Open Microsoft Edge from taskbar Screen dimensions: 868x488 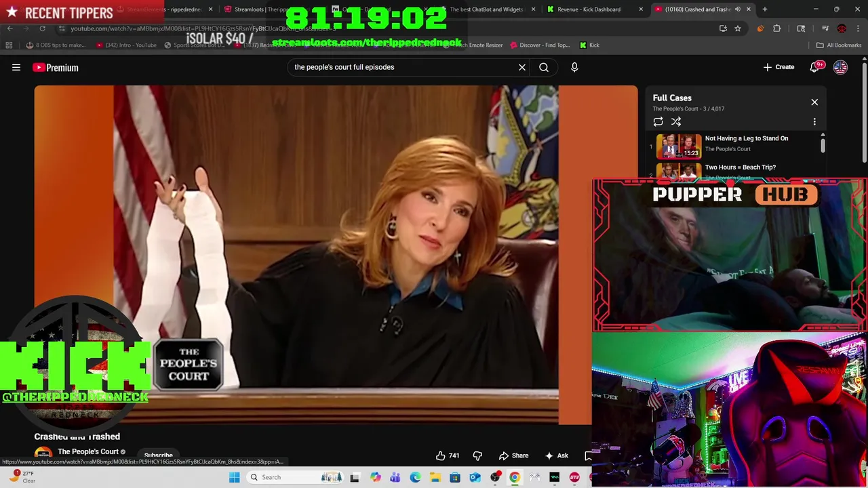415,477
